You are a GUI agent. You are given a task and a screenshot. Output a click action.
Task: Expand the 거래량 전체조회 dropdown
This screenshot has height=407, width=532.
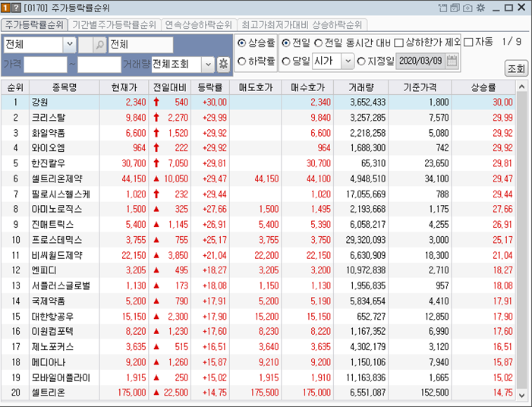(208, 64)
